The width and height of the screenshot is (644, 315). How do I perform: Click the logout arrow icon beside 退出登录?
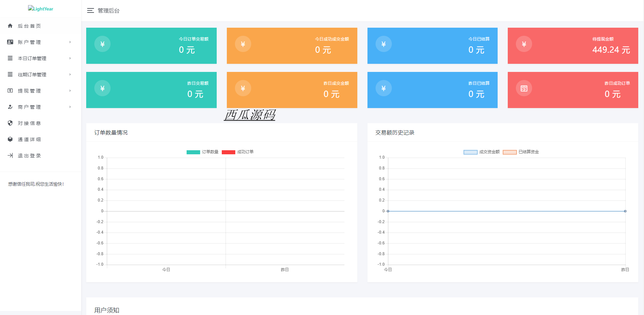click(x=10, y=155)
